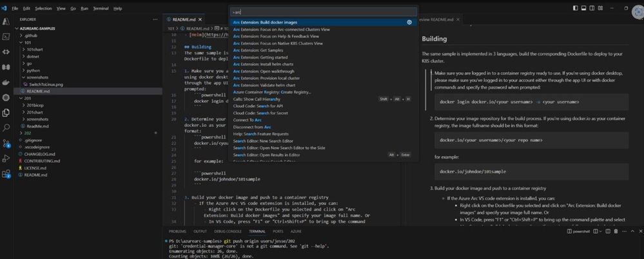Open the Run menu
644x259 pixels.
tap(84, 8)
